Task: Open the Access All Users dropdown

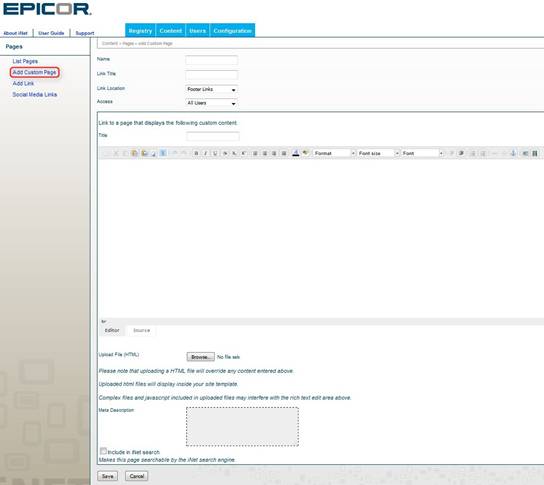Action: [x=212, y=103]
